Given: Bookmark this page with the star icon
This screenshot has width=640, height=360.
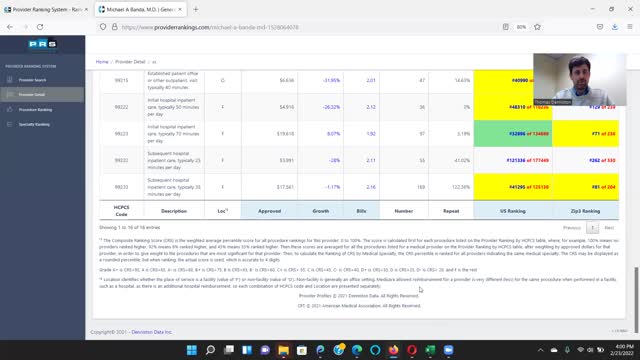Looking at the screenshot, I should pyautogui.click(x=537, y=27).
